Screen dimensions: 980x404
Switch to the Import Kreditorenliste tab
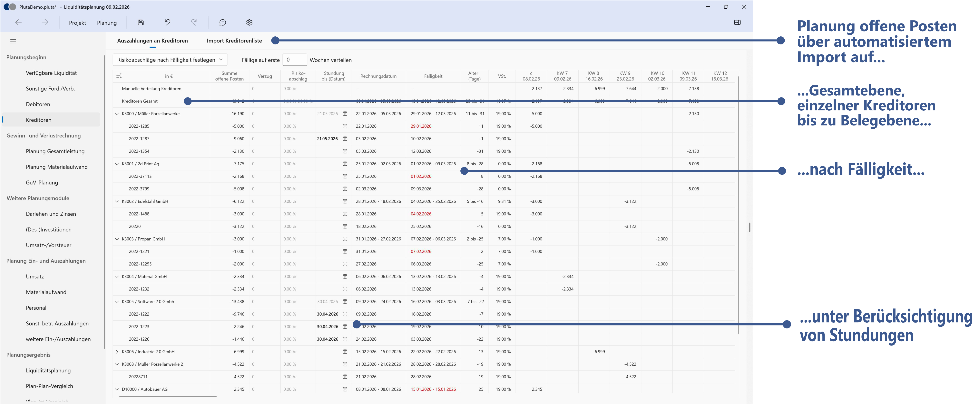pos(234,40)
